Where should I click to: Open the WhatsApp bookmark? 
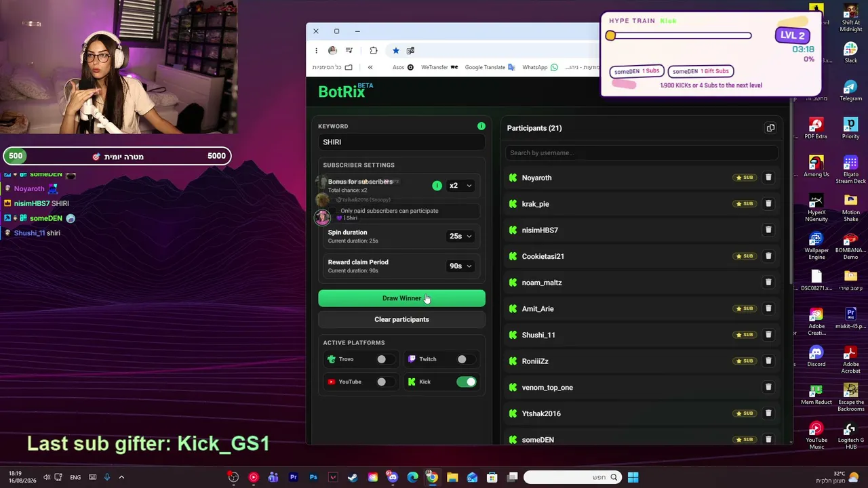pos(540,67)
